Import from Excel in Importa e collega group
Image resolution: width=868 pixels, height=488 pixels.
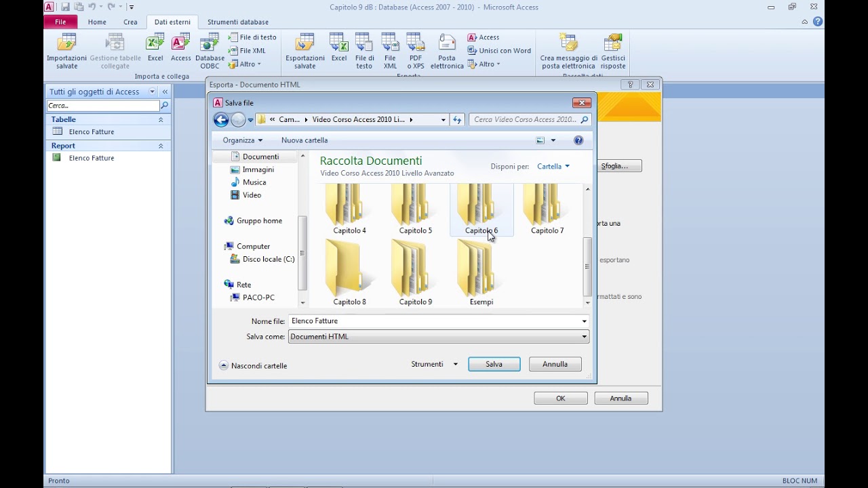155,47
